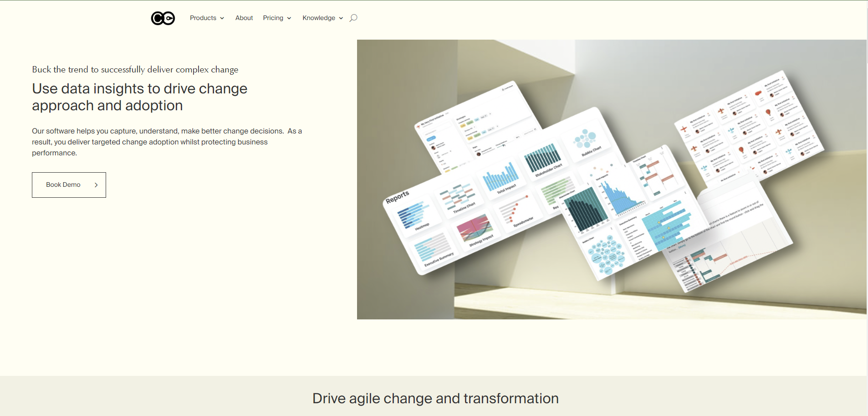Navigate to Pricing from the menu bar
Image resolution: width=868 pixels, height=416 pixels.
(274, 18)
